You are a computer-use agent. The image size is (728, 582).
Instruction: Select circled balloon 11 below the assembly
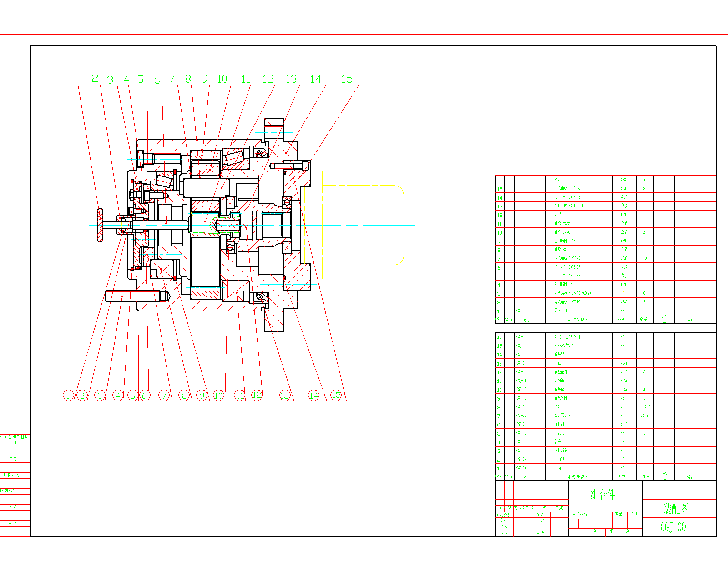[x=240, y=396]
